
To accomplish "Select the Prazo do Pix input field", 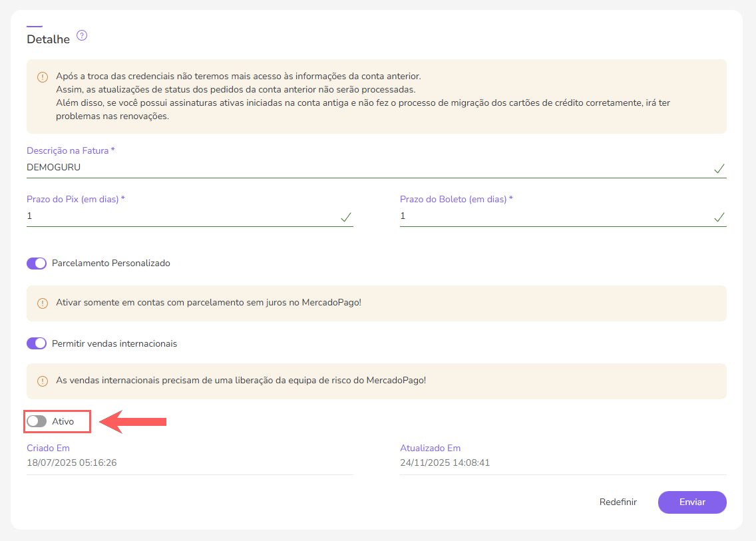I will [x=180, y=216].
